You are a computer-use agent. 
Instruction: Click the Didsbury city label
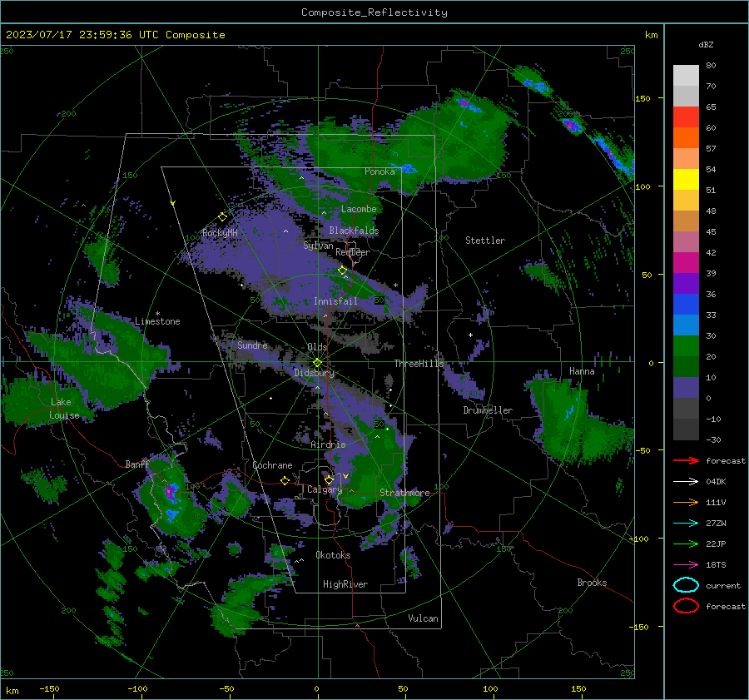tap(314, 373)
